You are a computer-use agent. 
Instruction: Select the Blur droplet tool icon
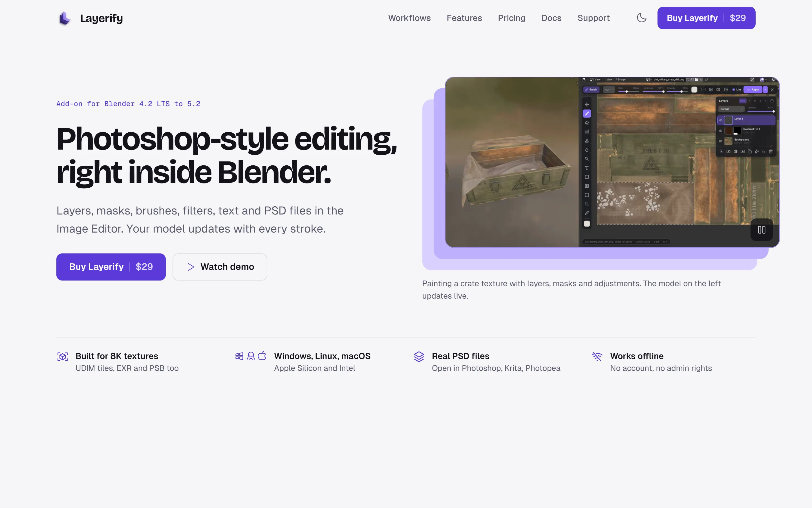pyautogui.click(x=586, y=150)
